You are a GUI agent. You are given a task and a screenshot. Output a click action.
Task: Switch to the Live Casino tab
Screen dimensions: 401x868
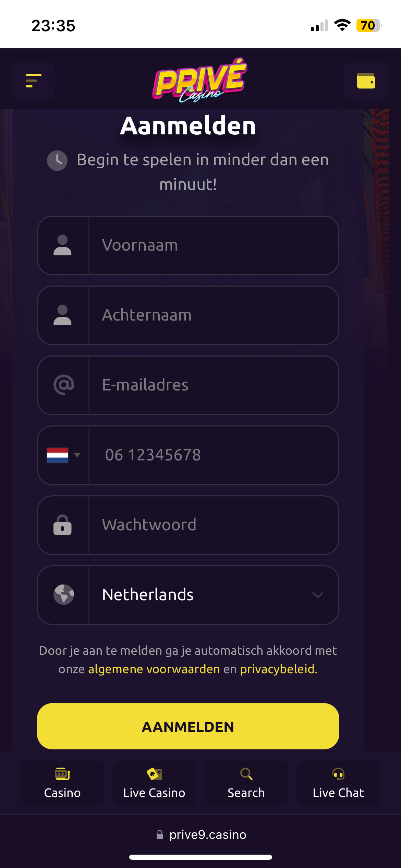154,784
